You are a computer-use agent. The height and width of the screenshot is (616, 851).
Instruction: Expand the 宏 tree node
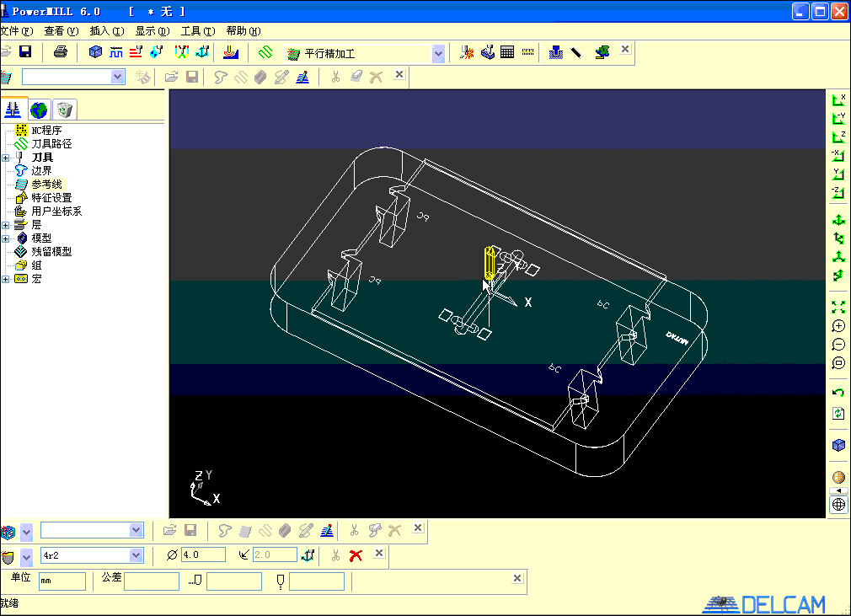pos(5,279)
